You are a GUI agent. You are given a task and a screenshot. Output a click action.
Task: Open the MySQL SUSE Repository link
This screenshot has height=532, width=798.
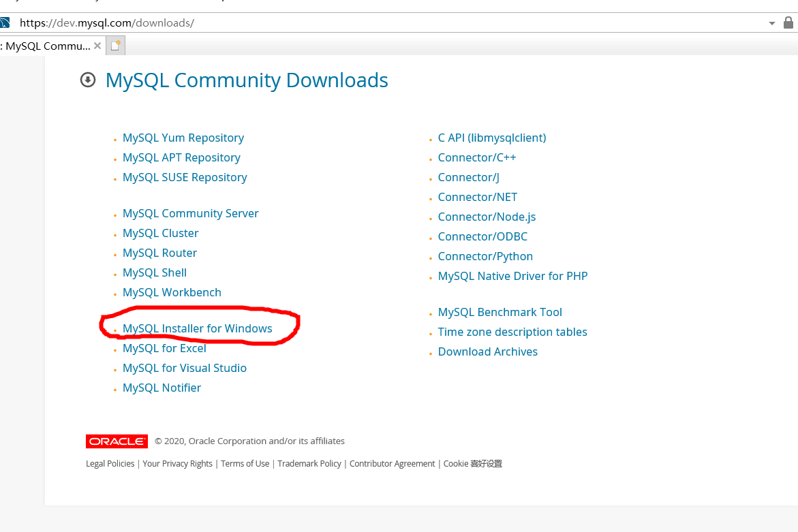click(185, 178)
